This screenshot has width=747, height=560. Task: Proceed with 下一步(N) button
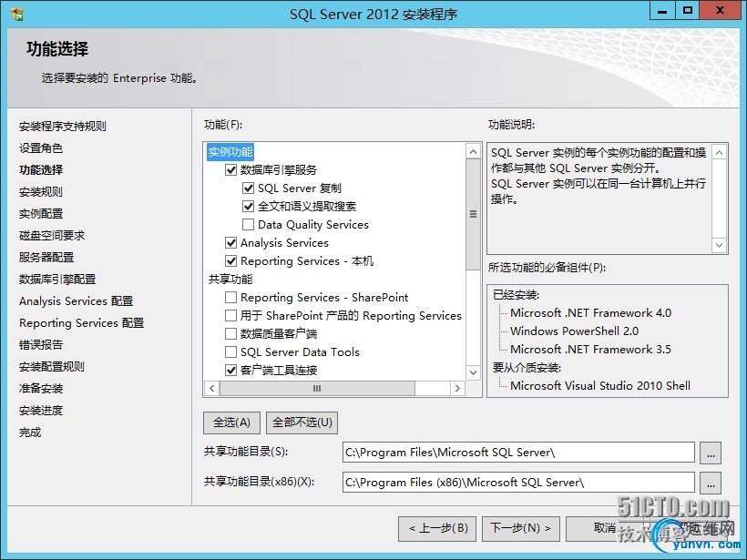tap(521, 528)
